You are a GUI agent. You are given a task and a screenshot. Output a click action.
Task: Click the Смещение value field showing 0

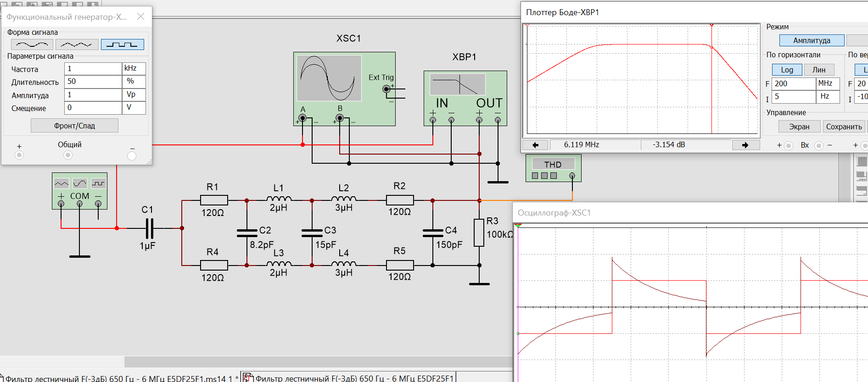(x=93, y=107)
